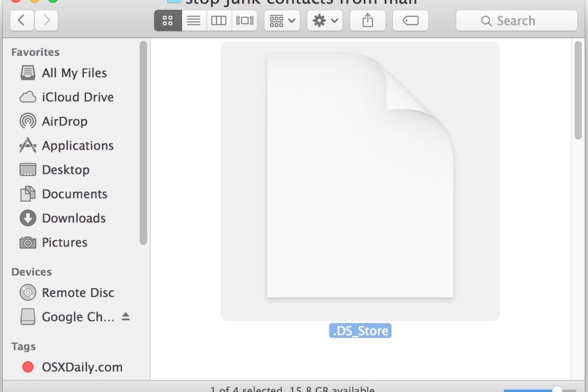
Task: Click the Tags section header
Action: (24, 346)
